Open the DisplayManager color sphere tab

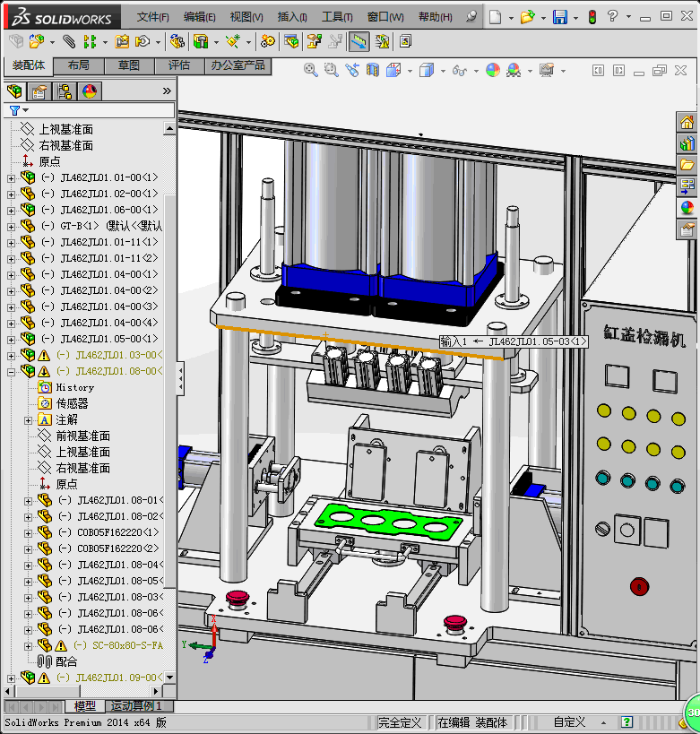pyautogui.click(x=90, y=91)
